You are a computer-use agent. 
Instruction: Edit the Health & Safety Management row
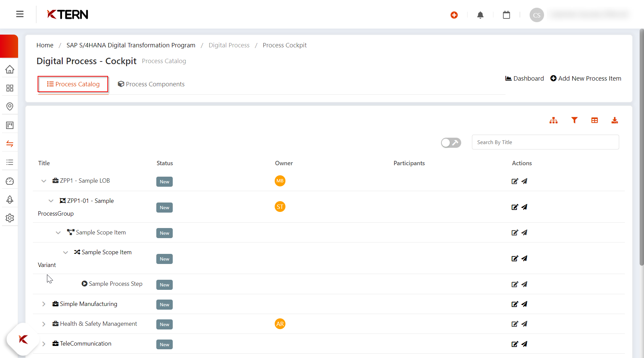click(515, 324)
